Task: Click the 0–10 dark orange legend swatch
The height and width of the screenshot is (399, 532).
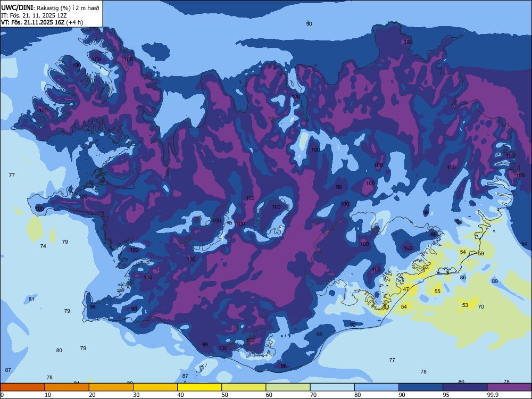Action: (22, 387)
